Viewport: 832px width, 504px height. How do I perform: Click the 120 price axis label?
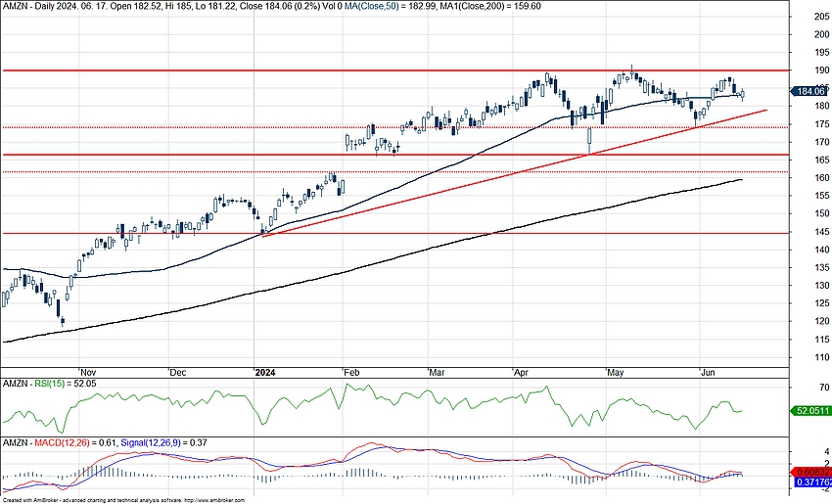pos(822,321)
